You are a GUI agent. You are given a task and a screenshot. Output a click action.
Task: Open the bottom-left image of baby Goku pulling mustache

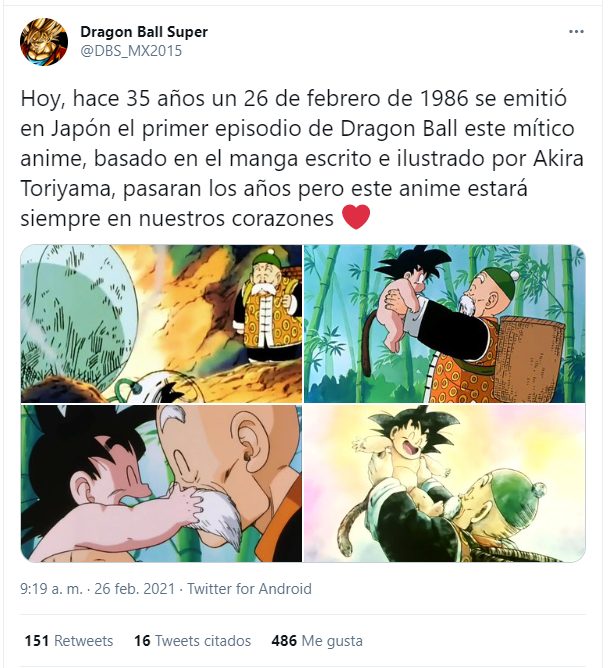161,483
